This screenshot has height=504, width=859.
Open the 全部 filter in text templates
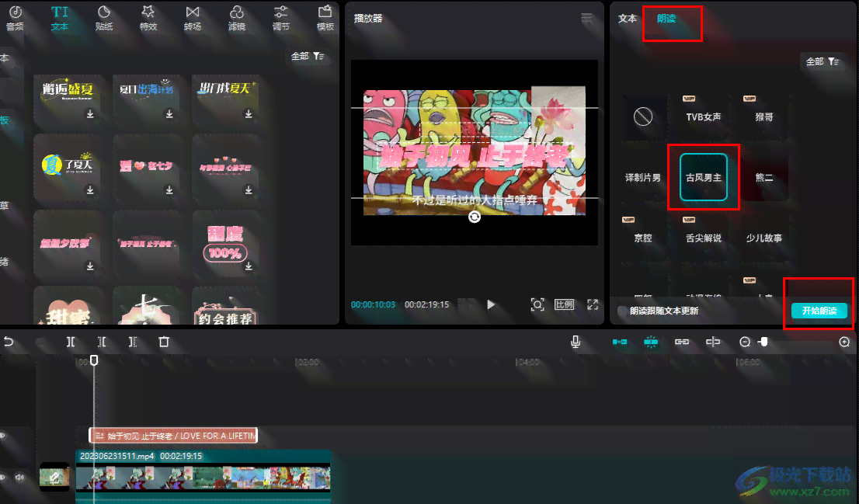pos(308,56)
